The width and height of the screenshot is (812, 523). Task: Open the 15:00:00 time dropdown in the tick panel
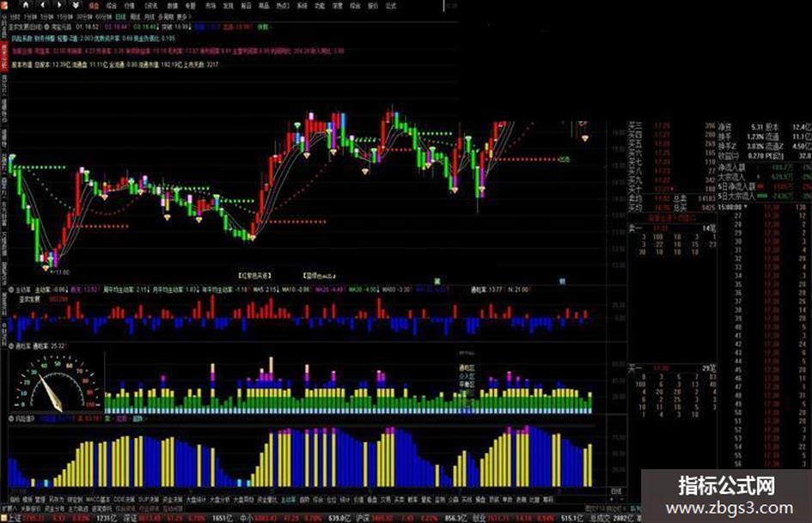[x=733, y=207]
